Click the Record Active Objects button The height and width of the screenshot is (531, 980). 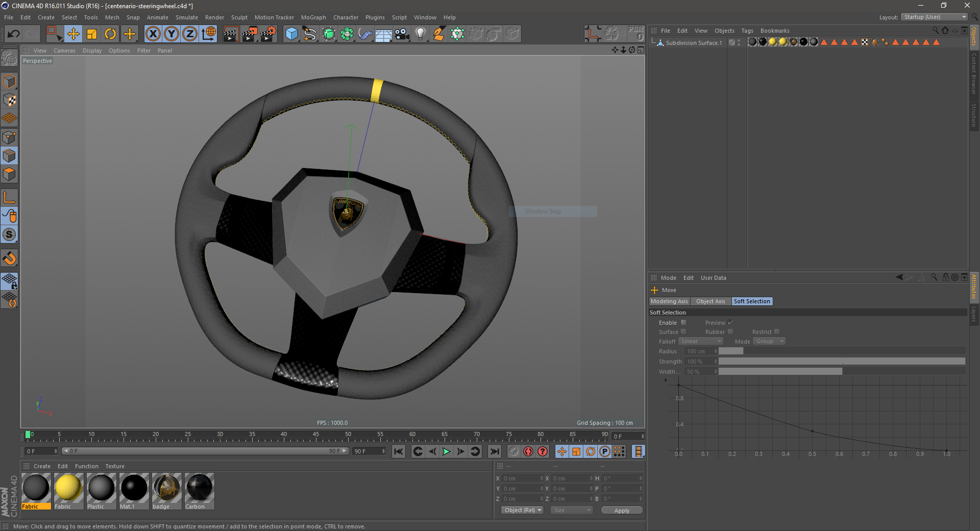coord(514,451)
